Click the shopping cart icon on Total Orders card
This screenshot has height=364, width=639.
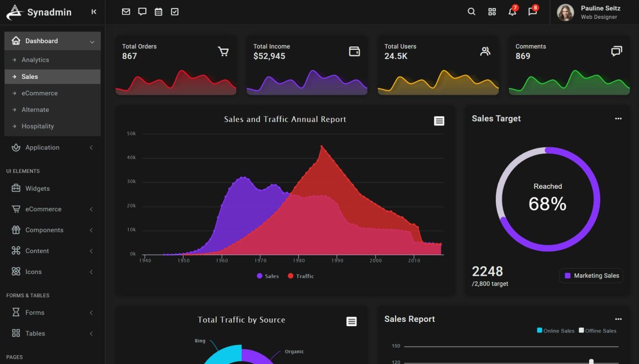click(x=223, y=51)
